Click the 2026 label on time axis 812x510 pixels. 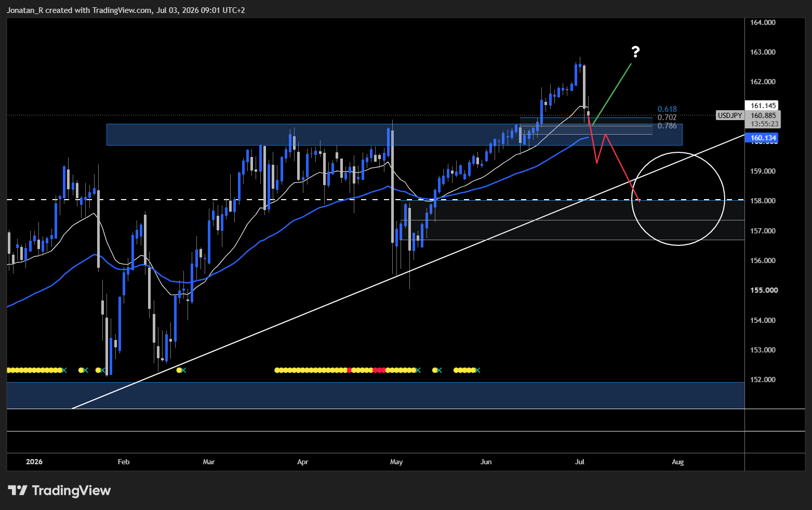tap(34, 462)
